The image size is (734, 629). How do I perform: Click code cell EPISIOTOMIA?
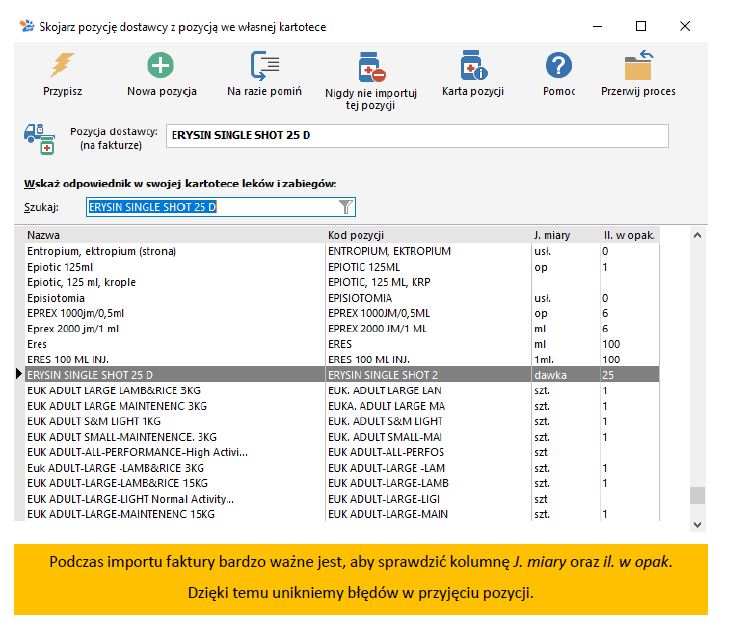click(428, 298)
